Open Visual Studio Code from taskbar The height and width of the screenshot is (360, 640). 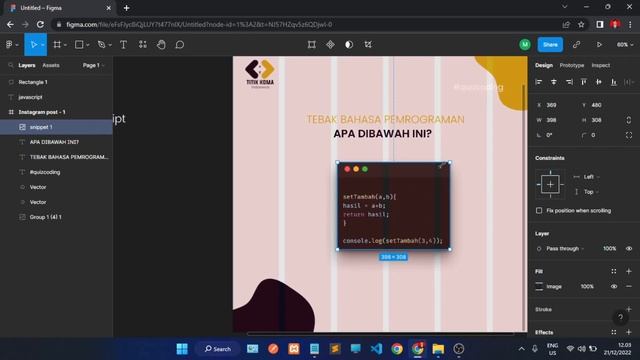point(376,349)
